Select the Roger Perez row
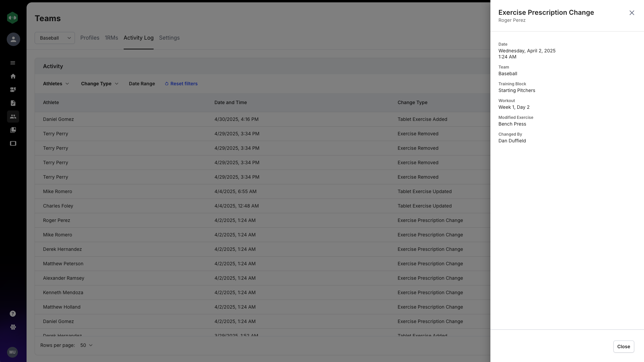This screenshot has height=362, width=644. pyautogui.click(x=263, y=220)
